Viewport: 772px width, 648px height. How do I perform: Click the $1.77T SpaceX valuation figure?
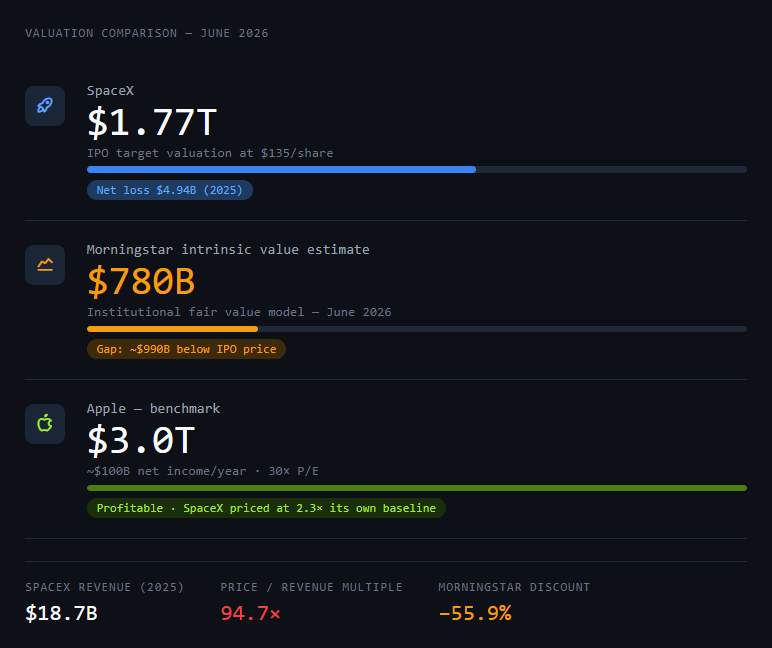(x=152, y=123)
